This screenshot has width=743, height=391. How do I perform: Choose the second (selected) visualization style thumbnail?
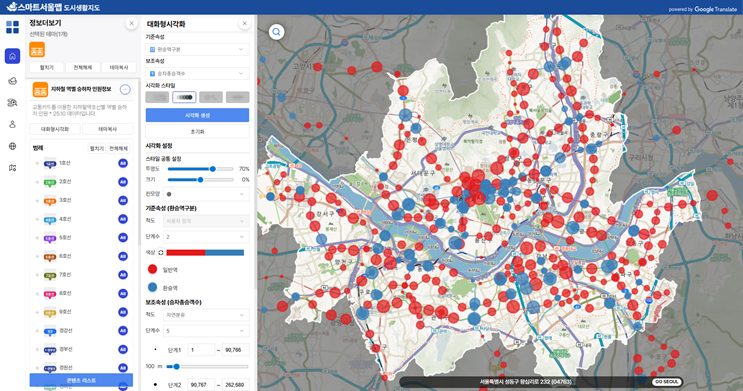[x=184, y=97]
